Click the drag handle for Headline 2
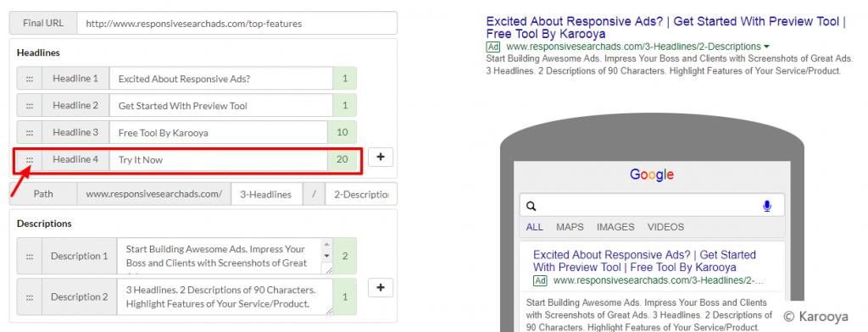 [x=30, y=106]
